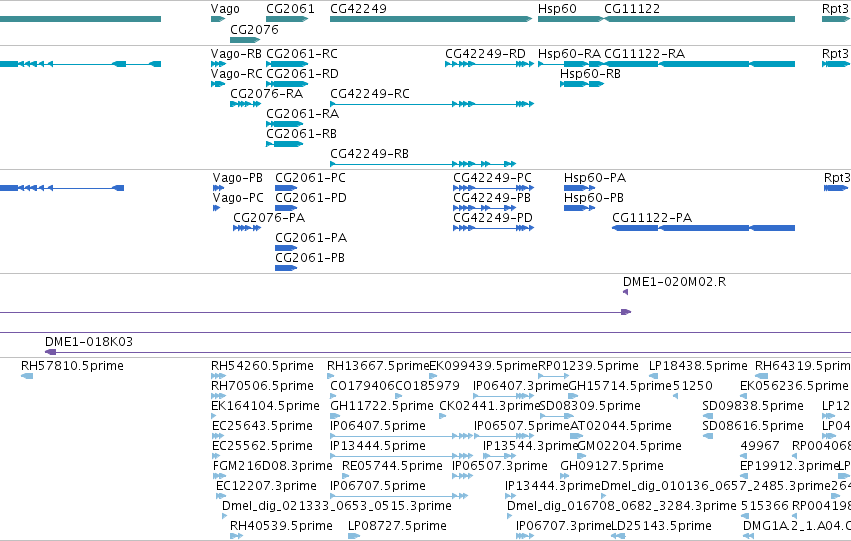851x541 pixels.
Task: Click the RH40539.5prime EST
Action: (236, 536)
